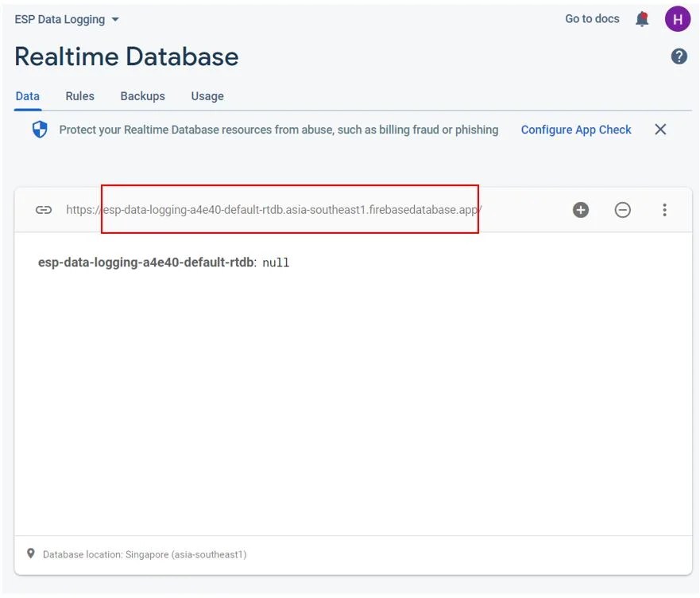Open the database options three-dot menu

point(664,209)
